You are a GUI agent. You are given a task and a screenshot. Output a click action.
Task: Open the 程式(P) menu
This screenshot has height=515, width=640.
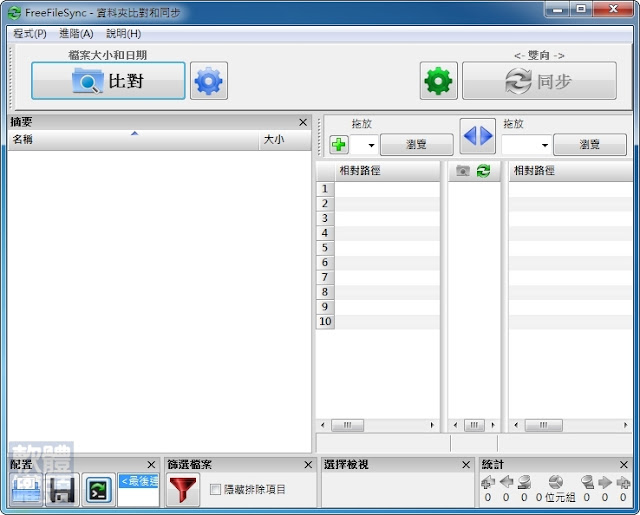click(x=30, y=33)
